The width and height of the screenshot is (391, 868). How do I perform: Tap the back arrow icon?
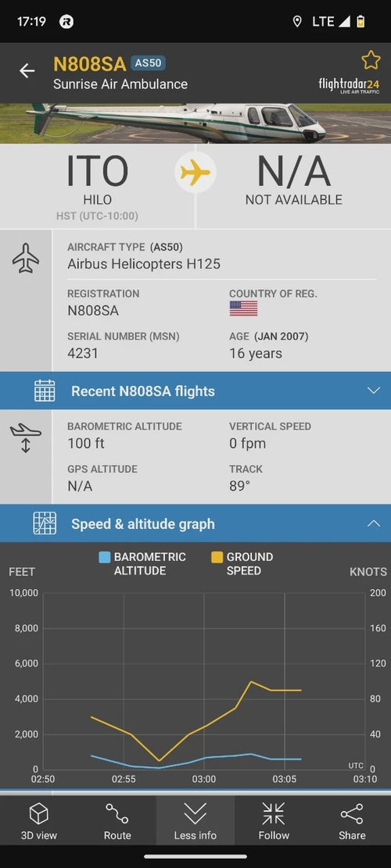coord(27,70)
